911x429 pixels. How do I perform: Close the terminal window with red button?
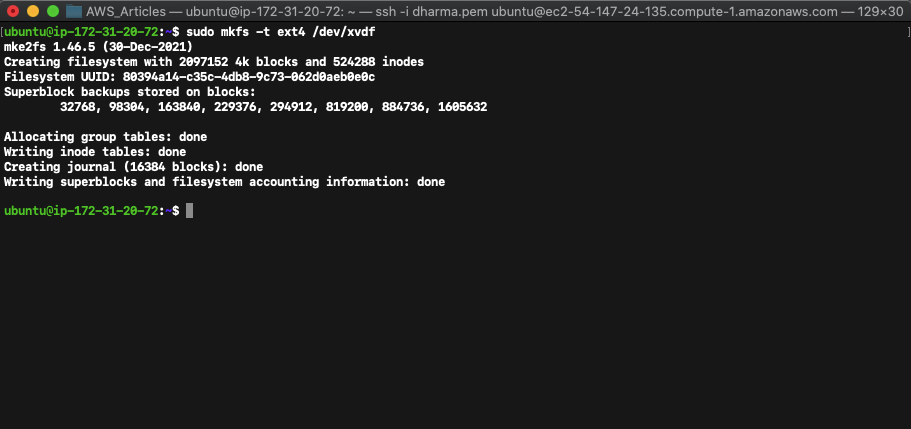point(13,10)
